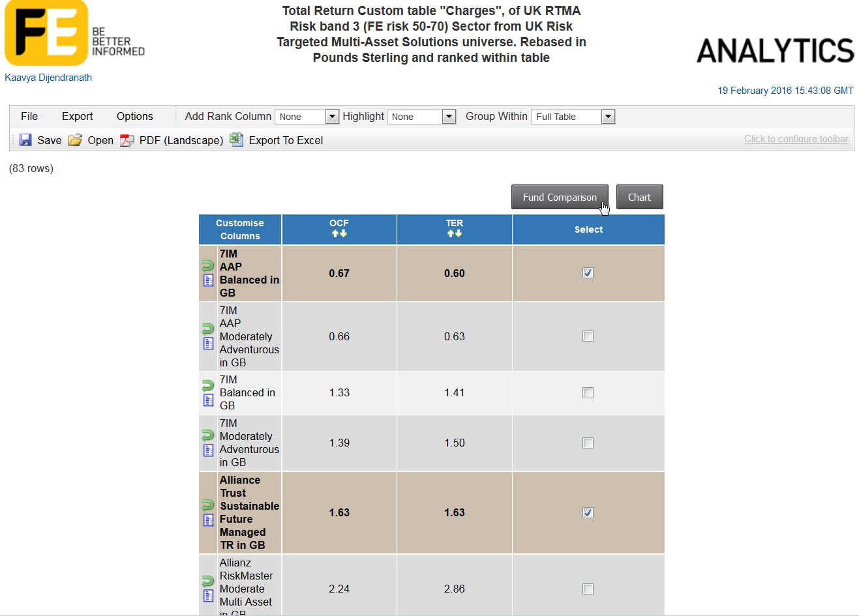Click the PDF (Landscape) document icon
The image size is (859, 616).
(x=127, y=140)
